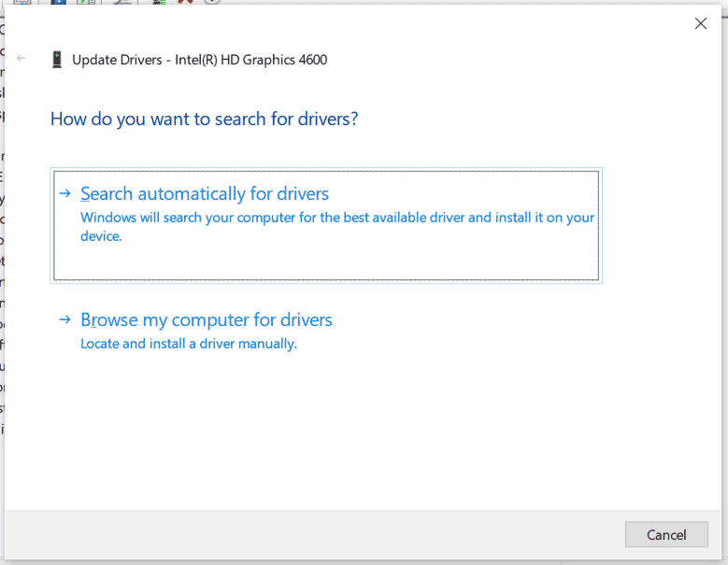728x565 pixels.
Task: Go back using the back arrow
Action: coord(21,58)
